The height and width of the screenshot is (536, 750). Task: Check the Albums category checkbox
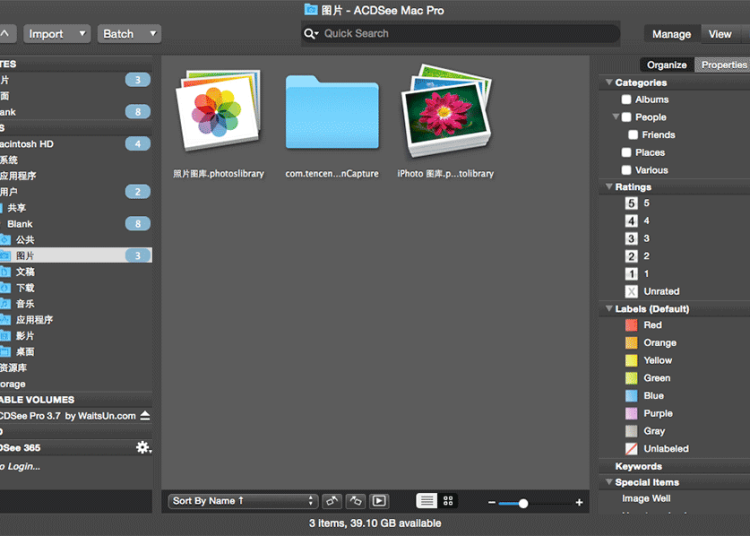[626, 100]
